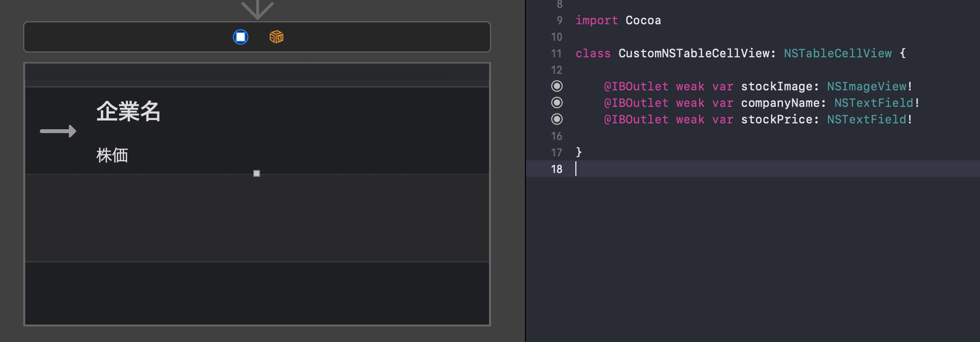Screen dimensions: 980x342
Task: Select the gray arrow image in table cell
Action: 58,131
